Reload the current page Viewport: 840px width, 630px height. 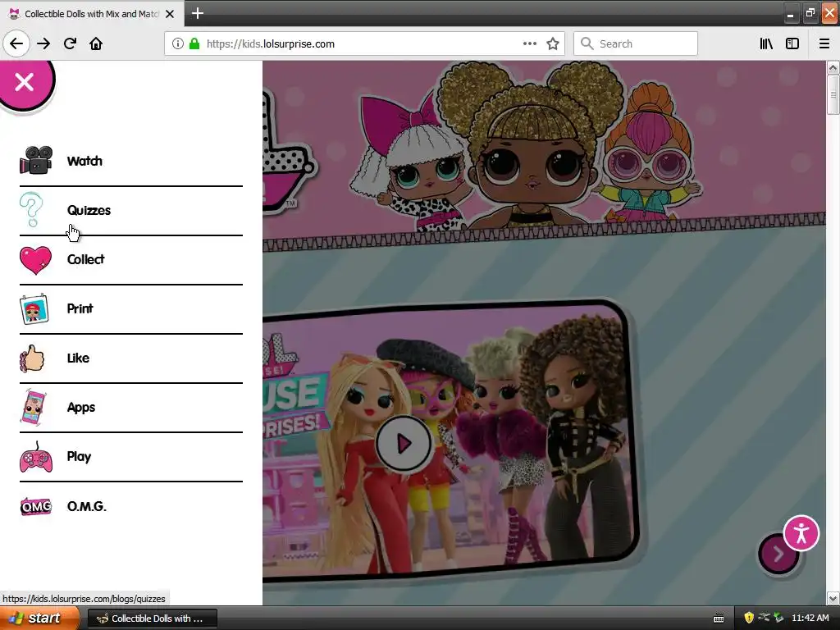tap(71, 43)
